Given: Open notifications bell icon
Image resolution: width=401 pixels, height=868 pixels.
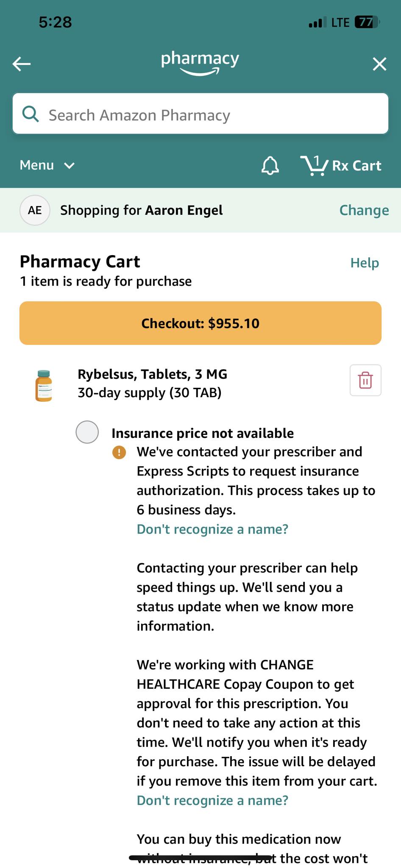Looking at the screenshot, I should (x=270, y=165).
